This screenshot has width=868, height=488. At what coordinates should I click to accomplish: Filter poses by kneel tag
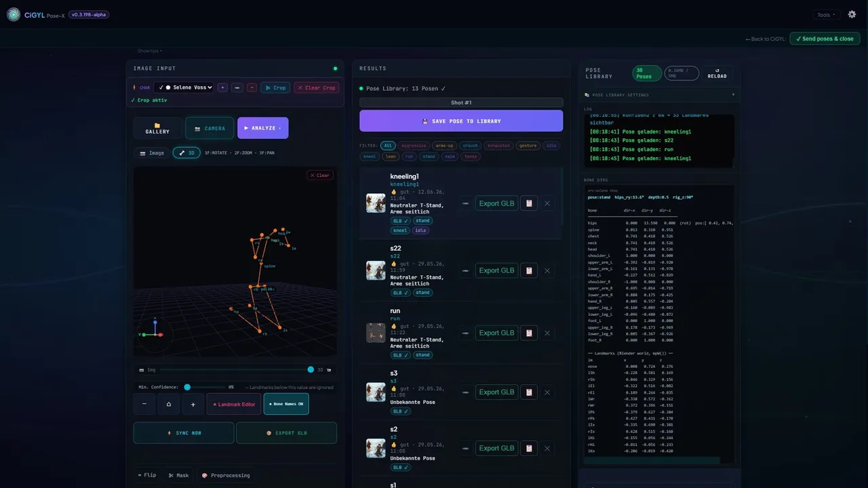point(370,156)
